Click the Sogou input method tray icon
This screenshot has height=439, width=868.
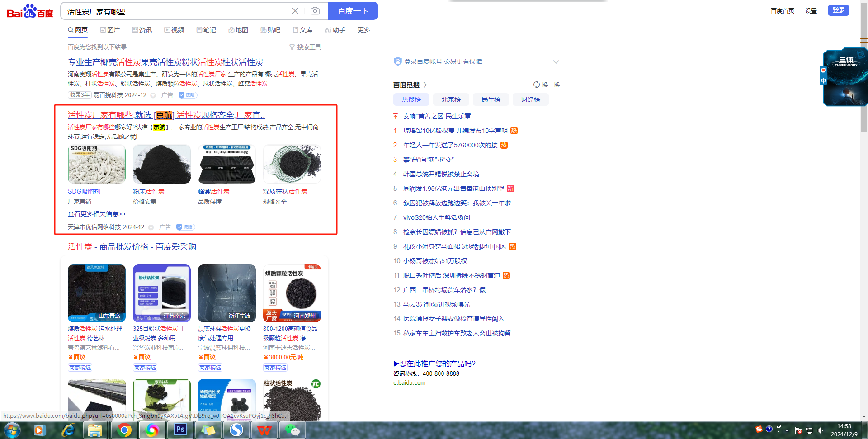tap(759, 429)
